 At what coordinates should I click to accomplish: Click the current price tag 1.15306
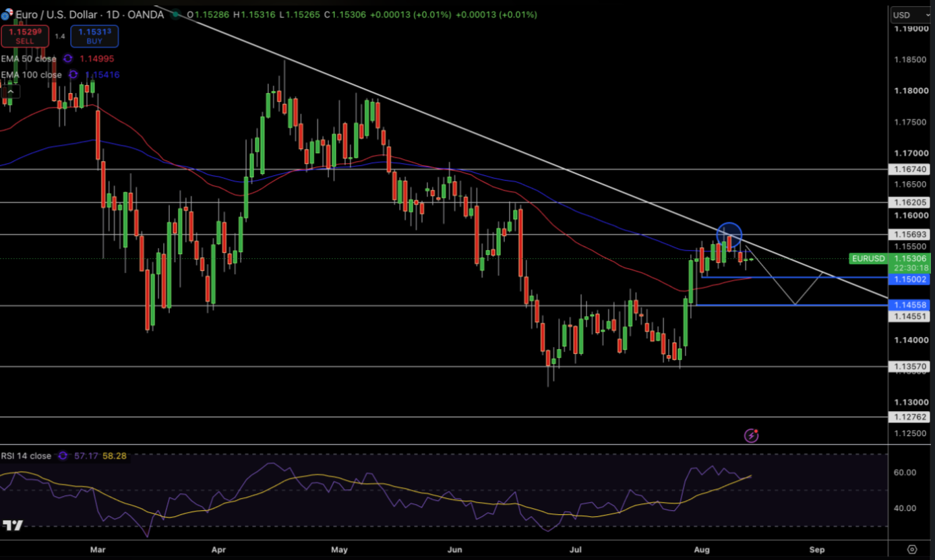(911, 259)
